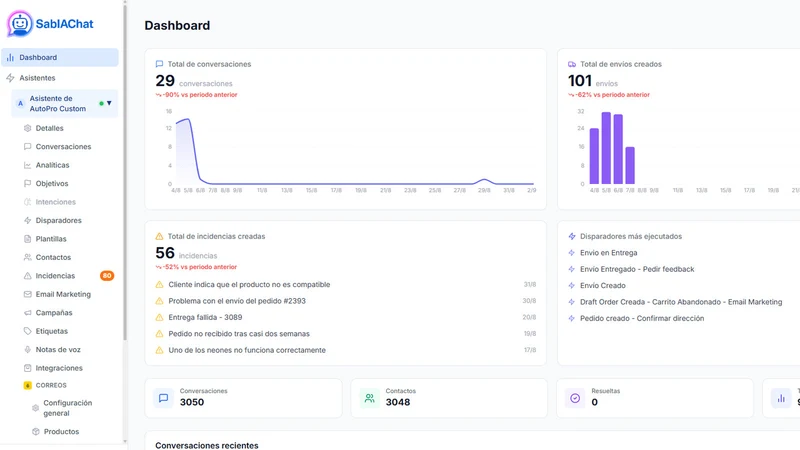This screenshot has height=450, width=800.
Task: Click the tallest bar in envíos chart
Action: coord(606,148)
